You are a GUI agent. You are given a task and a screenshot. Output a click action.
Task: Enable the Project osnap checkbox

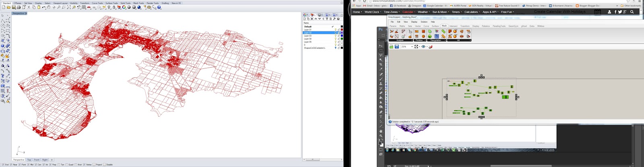94,165
